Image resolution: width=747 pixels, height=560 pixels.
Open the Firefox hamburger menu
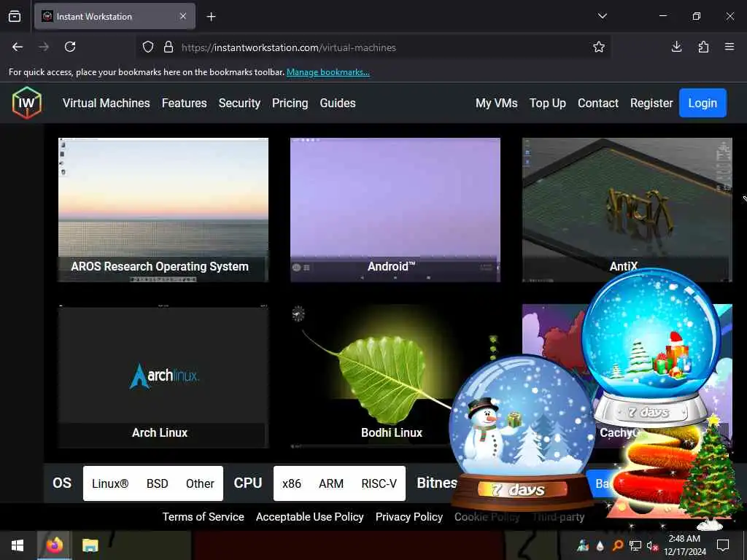(729, 47)
